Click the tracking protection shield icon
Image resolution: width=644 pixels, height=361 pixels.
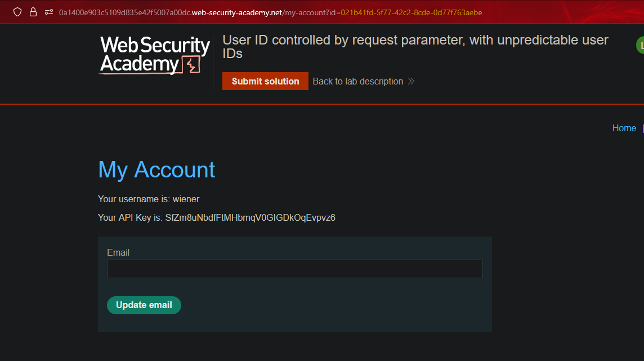(17, 12)
